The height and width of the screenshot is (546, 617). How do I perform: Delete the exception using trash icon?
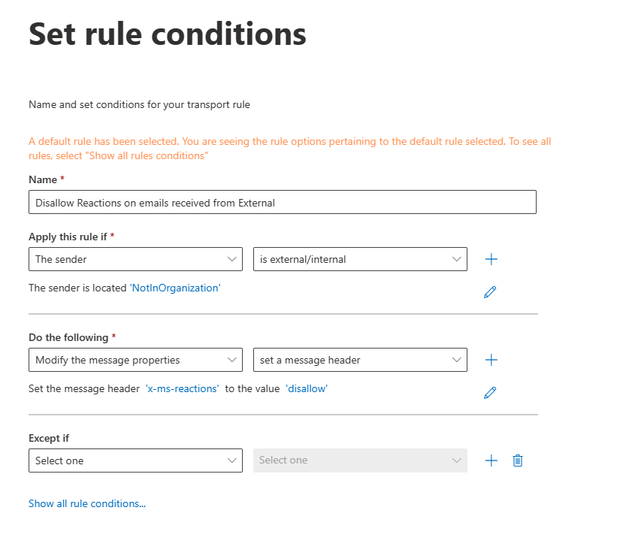(518, 461)
